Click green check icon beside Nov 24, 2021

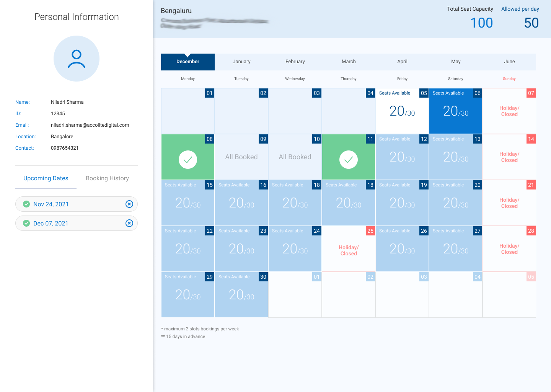coord(26,204)
